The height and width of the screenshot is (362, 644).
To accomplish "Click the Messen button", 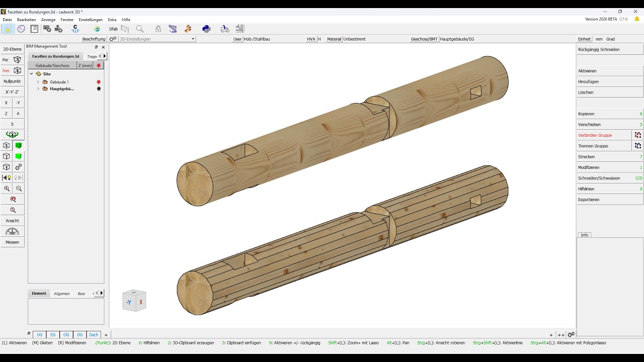I will click(12, 242).
